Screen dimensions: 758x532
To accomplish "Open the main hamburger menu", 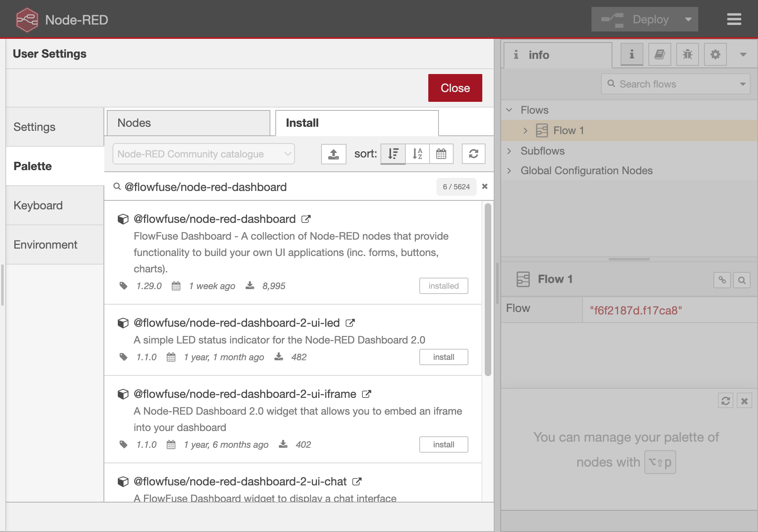I will click(734, 19).
